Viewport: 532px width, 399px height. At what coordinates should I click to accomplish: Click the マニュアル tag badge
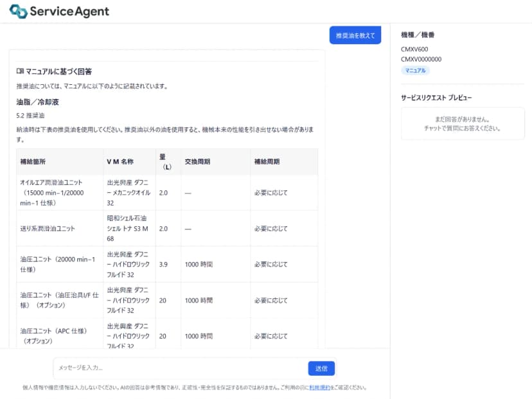click(415, 70)
